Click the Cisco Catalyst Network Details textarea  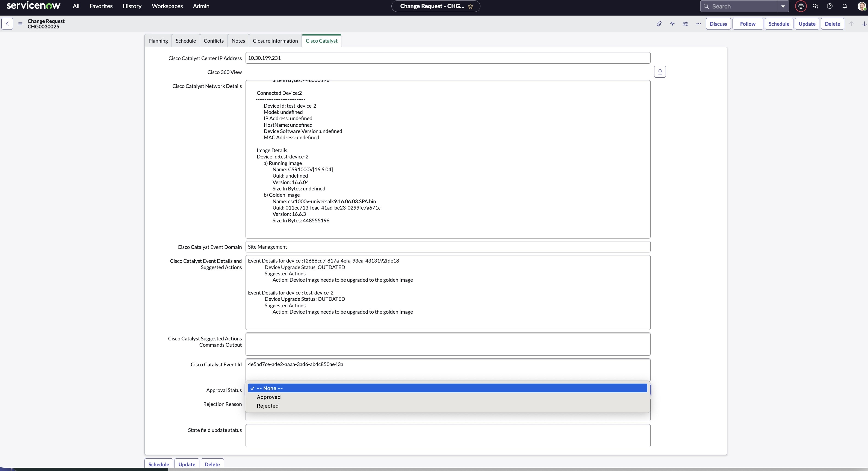click(x=448, y=159)
